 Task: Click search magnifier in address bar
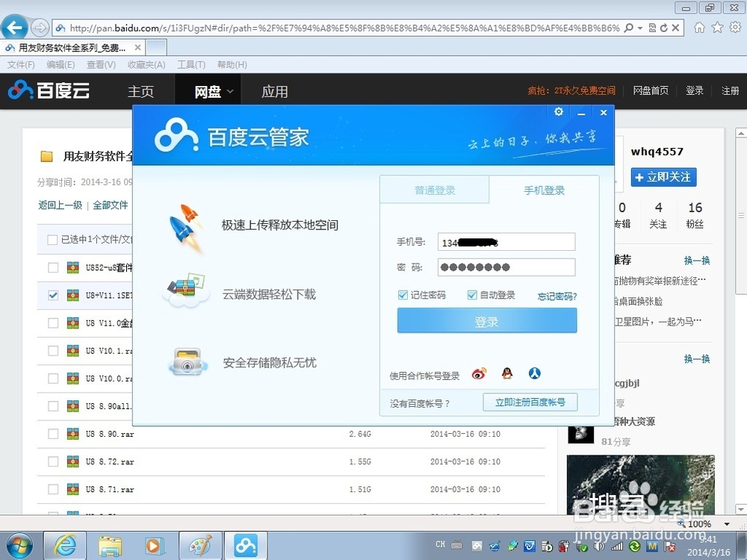(629, 28)
